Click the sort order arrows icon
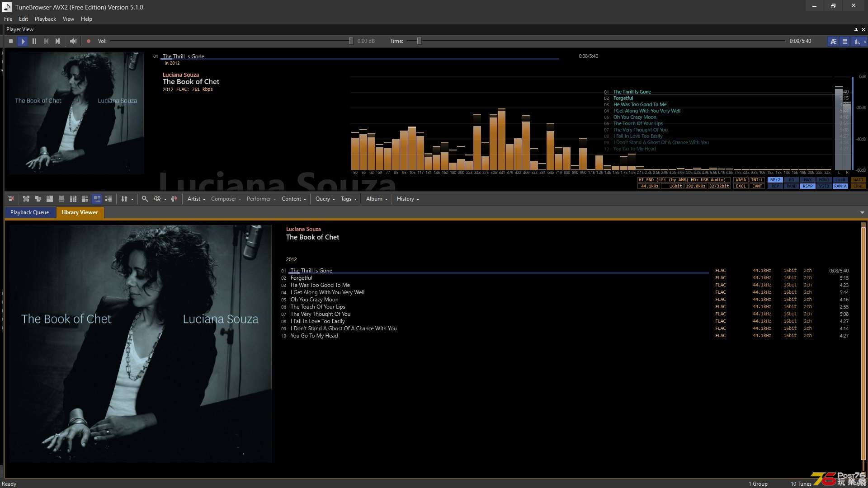868x488 pixels. coord(124,199)
